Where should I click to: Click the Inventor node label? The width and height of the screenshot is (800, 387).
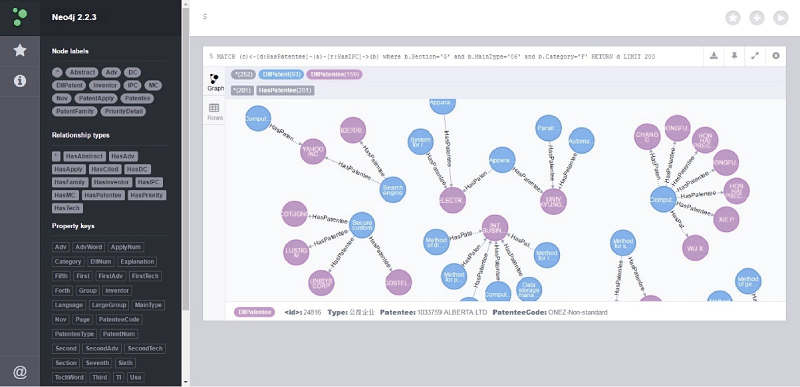tap(105, 86)
